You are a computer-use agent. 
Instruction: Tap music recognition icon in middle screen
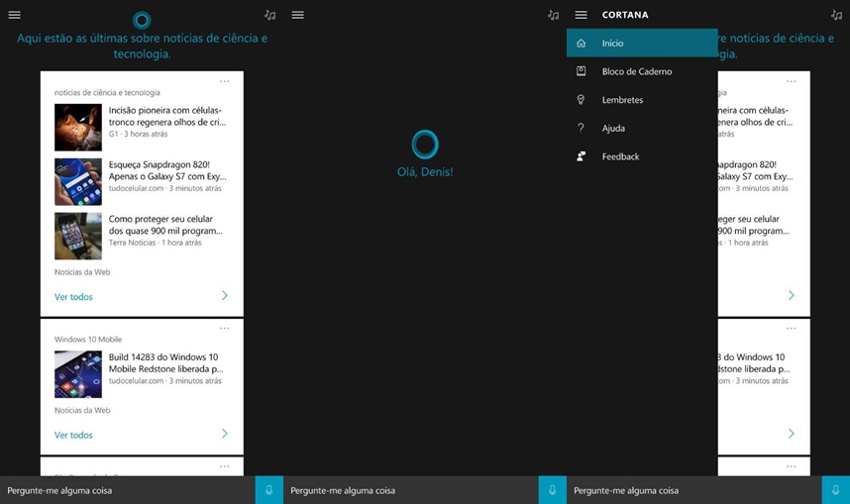(x=553, y=15)
